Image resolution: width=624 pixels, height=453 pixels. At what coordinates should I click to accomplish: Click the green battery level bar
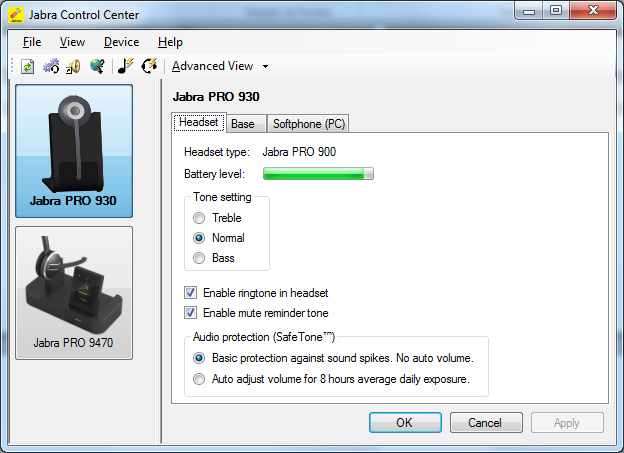(x=318, y=174)
